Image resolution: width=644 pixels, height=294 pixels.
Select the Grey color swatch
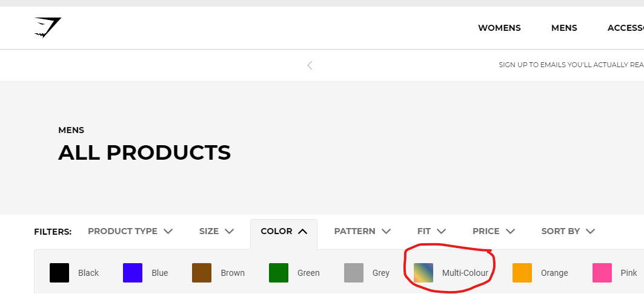point(354,273)
